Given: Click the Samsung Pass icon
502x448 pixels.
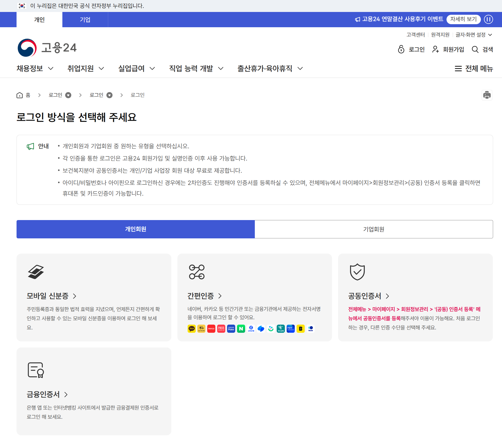Looking at the screenshot, I should tap(231, 329).
